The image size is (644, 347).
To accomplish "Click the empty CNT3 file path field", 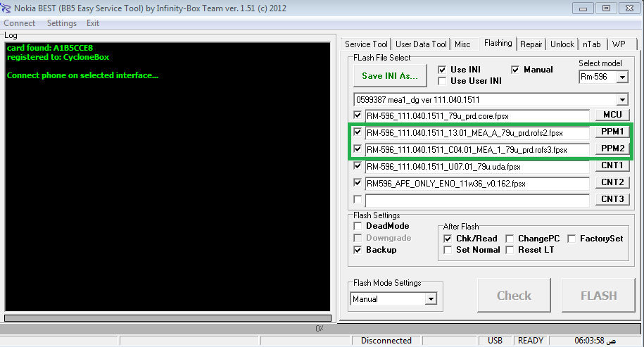I will (477, 200).
